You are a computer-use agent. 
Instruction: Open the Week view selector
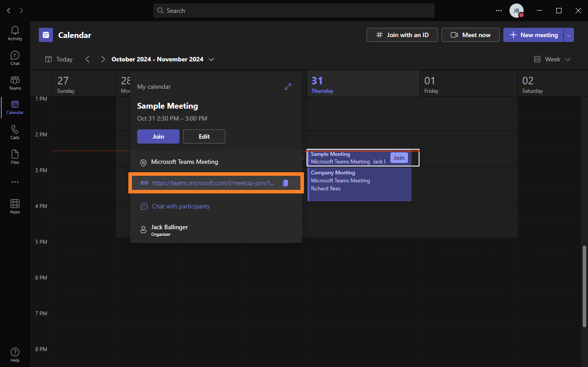tap(551, 59)
